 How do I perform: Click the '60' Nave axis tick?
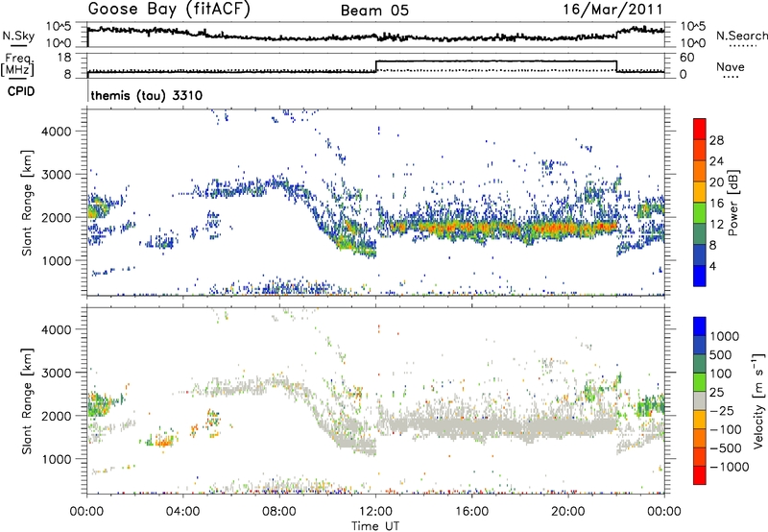click(687, 58)
